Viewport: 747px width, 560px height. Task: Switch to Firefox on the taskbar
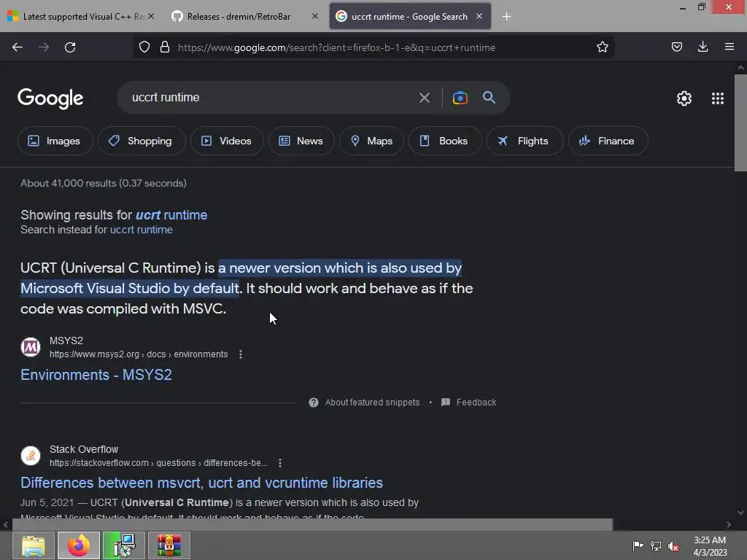click(x=79, y=545)
